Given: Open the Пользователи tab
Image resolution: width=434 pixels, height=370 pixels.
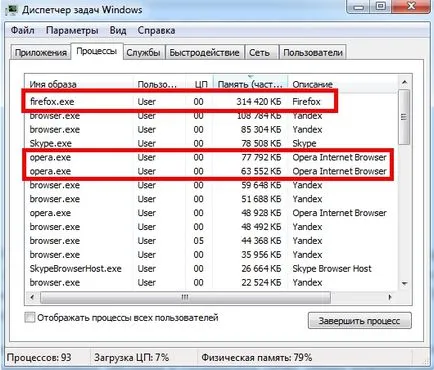Looking at the screenshot, I should (313, 53).
